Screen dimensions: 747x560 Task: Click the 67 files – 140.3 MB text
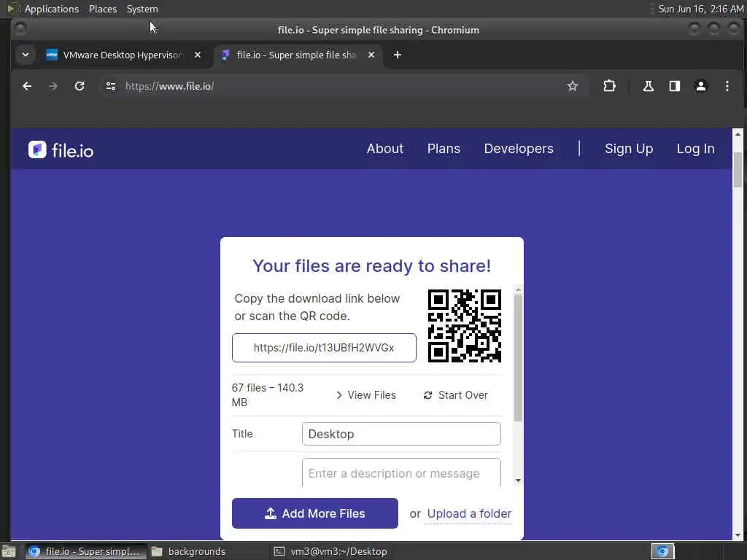267,394
